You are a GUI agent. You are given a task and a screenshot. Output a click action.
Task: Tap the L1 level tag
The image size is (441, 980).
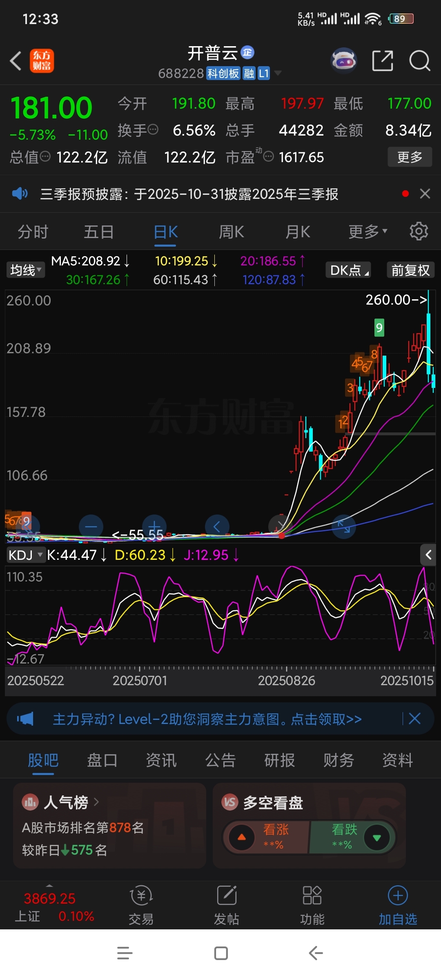point(264,73)
